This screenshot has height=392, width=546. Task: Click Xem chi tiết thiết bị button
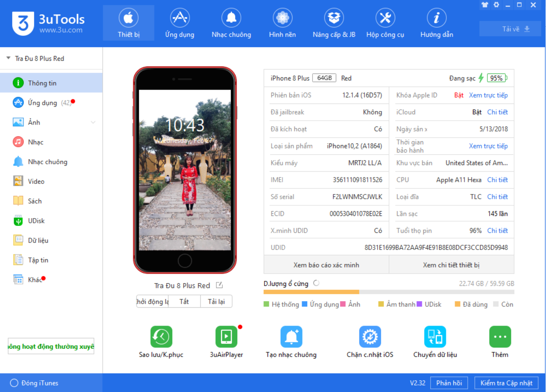point(452,265)
